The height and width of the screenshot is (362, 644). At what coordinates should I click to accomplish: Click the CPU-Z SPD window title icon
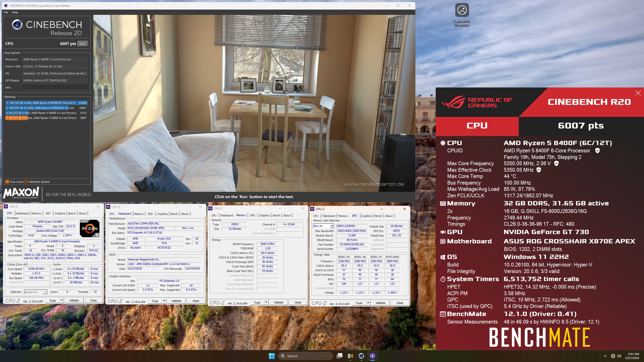(312, 209)
